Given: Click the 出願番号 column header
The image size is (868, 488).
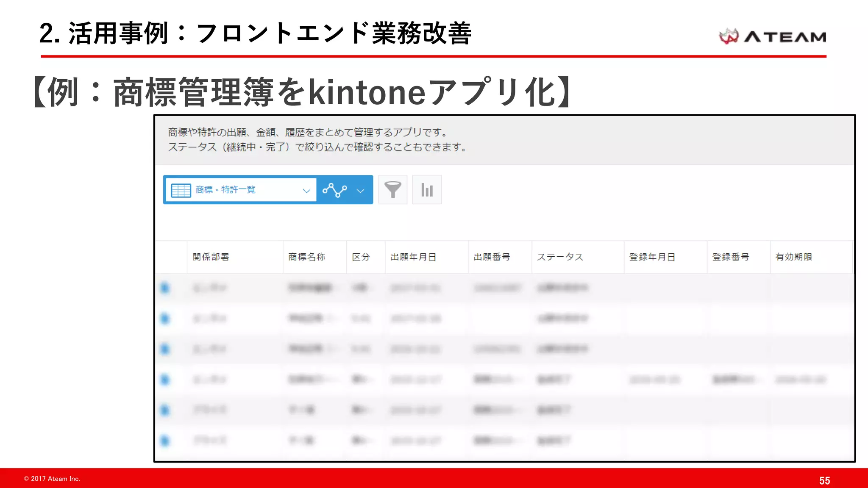Looking at the screenshot, I should 500,257.
